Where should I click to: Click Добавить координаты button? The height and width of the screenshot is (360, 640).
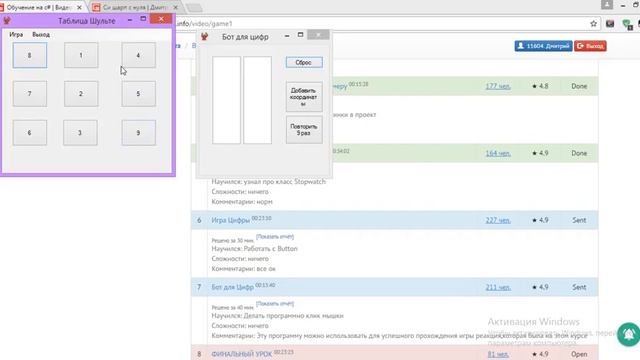(304, 97)
